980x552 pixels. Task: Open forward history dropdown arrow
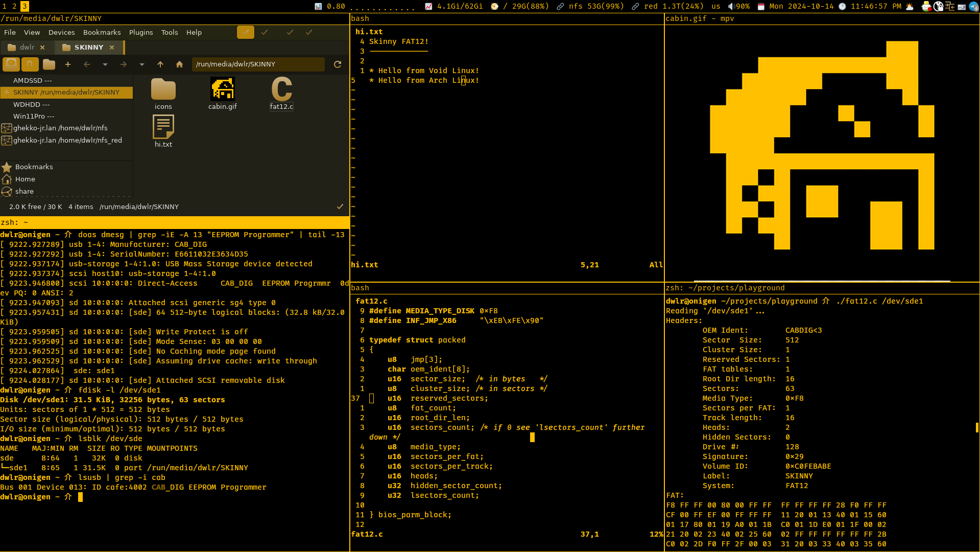[142, 64]
